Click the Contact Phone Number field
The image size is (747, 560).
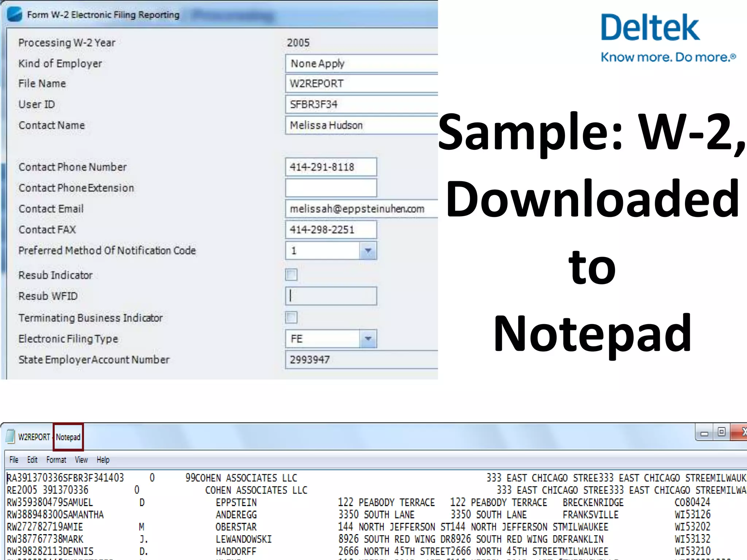[331, 167]
